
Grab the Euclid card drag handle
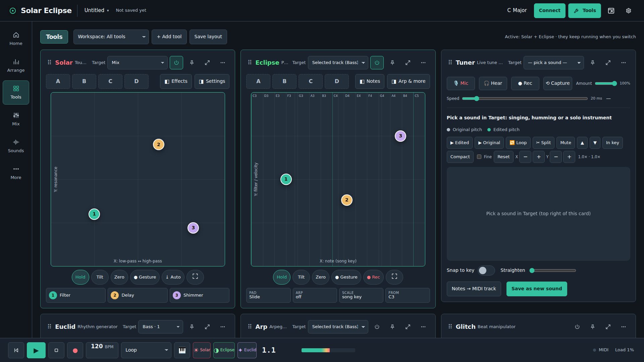pyautogui.click(x=50, y=326)
